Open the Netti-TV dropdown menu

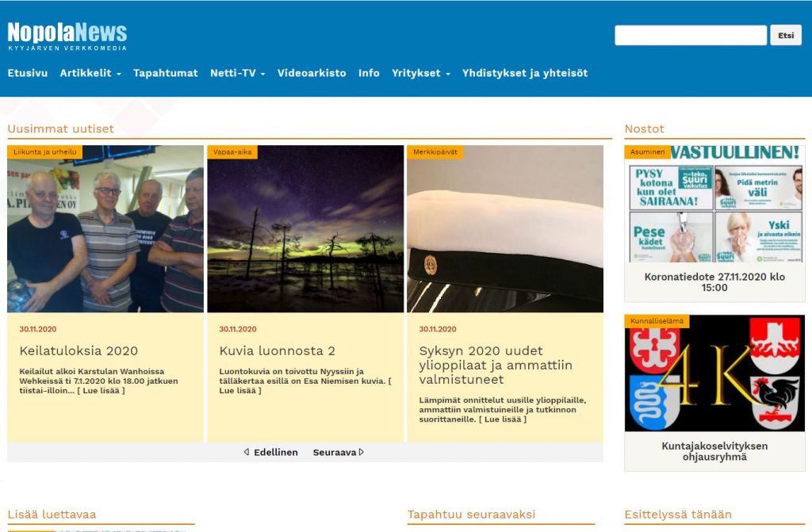point(237,73)
